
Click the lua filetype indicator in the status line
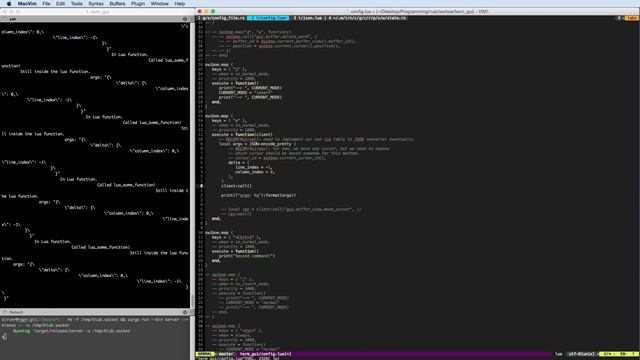click(558, 354)
